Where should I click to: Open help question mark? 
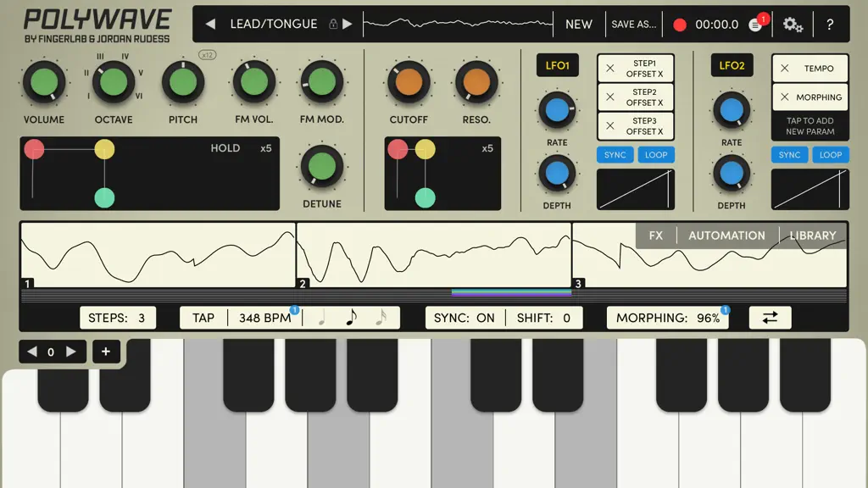tap(830, 25)
